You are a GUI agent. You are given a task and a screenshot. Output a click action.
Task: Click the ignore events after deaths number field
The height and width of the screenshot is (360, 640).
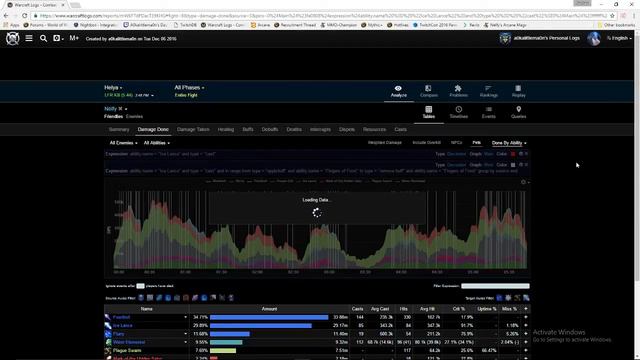click(140, 286)
